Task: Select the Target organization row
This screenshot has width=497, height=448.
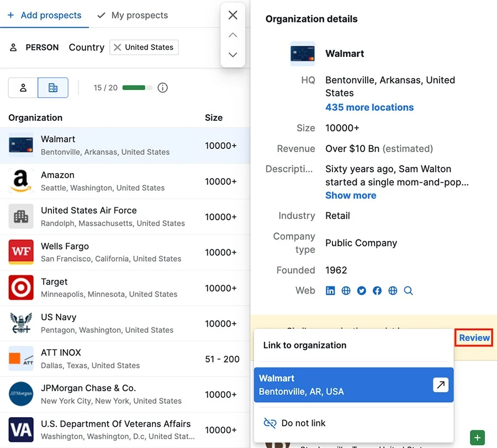Action: pyautogui.click(x=125, y=288)
